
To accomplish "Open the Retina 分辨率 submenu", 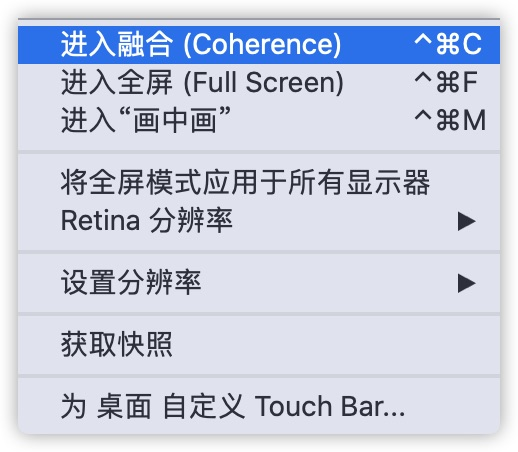I will click(259, 220).
